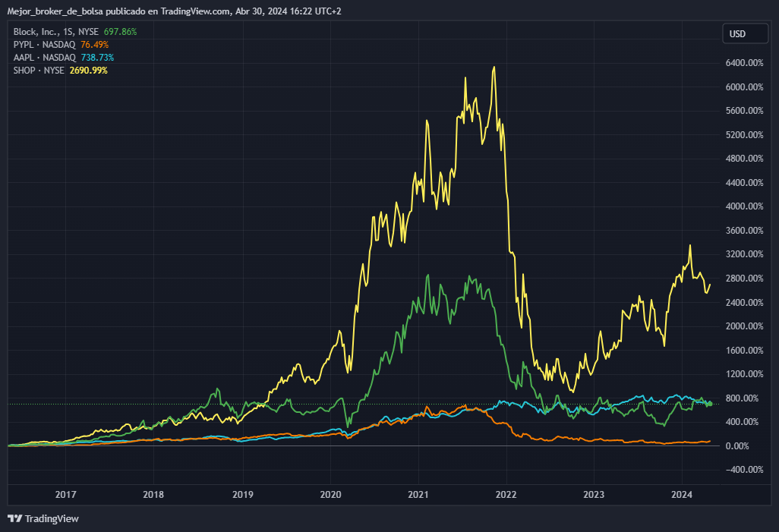Click PYPL's 76.49% value
This screenshot has height=532, width=779.
94,45
